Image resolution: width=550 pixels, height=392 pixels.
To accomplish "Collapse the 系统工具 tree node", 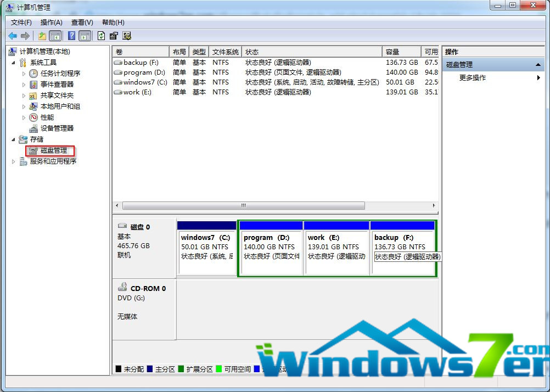I will tap(13, 62).
